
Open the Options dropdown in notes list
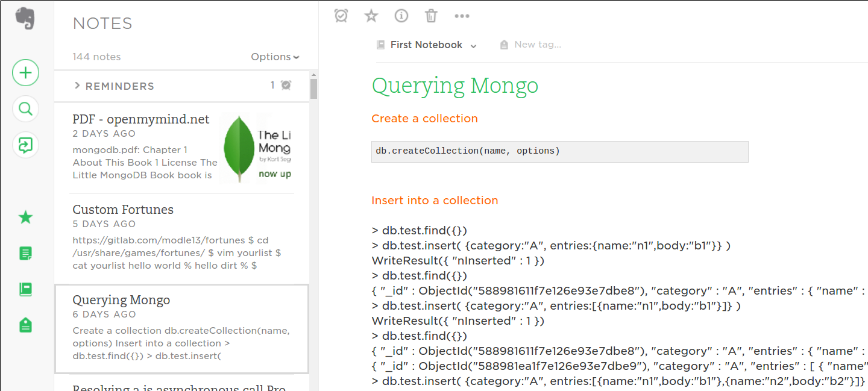(x=275, y=57)
